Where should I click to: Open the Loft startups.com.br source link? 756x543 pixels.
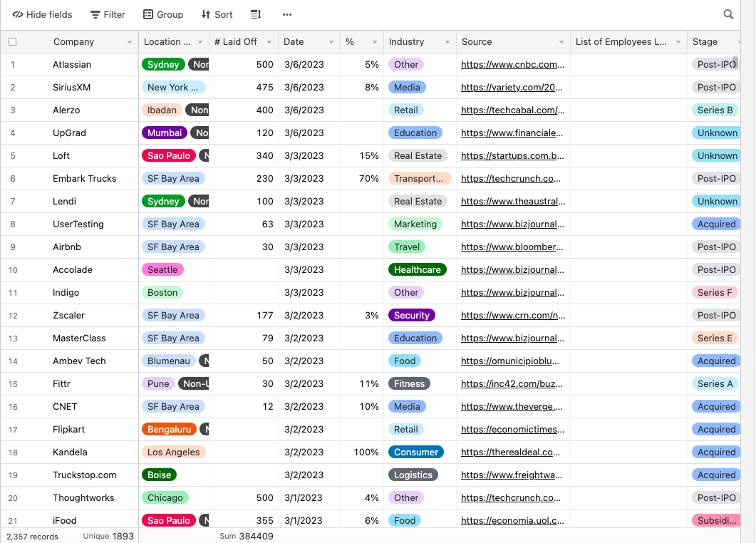point(512,156)
